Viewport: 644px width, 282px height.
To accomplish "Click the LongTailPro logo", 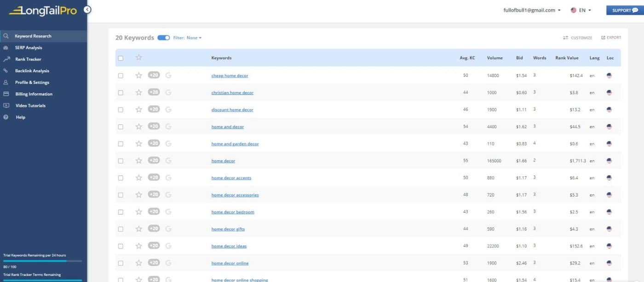I will (43, 11).
